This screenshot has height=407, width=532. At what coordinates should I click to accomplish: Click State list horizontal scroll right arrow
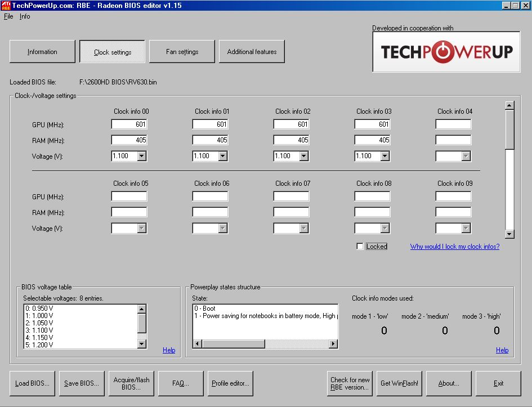[333, 344]
